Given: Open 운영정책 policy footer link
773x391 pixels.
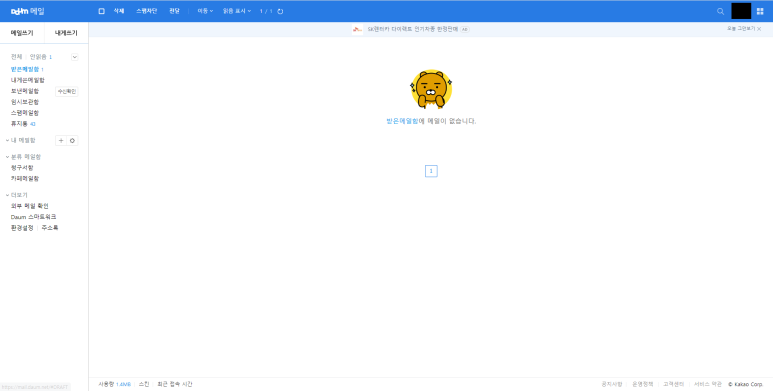Looking at the screenshot, I should (x=643, y=384).
